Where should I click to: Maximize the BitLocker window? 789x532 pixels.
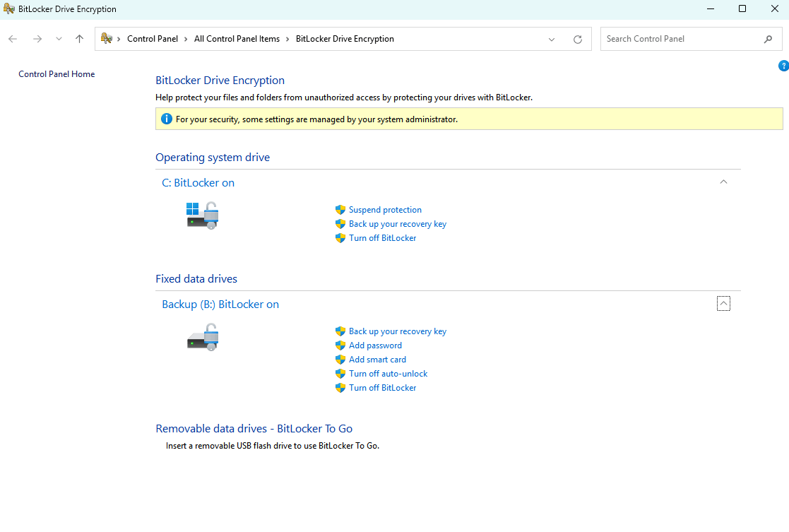click(x=742, y=9)
